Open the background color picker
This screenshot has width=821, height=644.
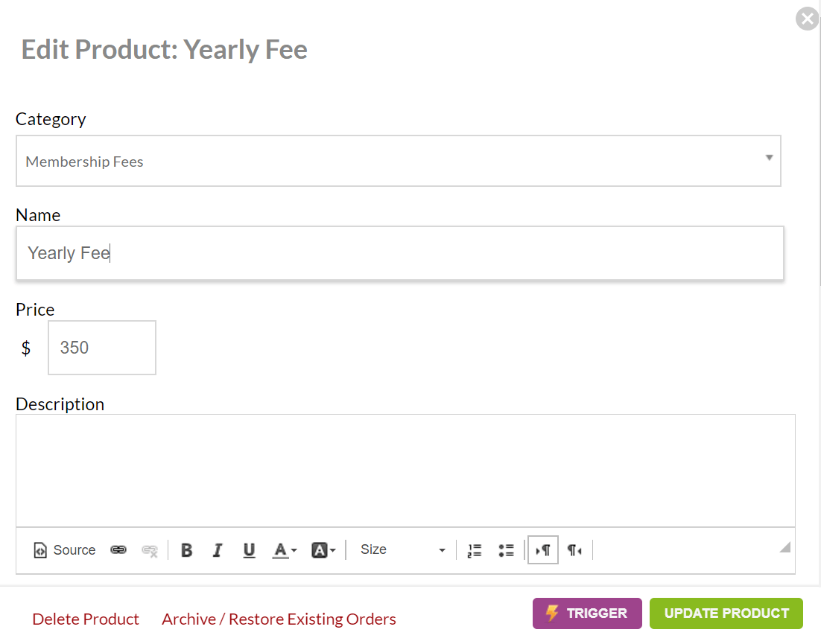pos(323,550)
